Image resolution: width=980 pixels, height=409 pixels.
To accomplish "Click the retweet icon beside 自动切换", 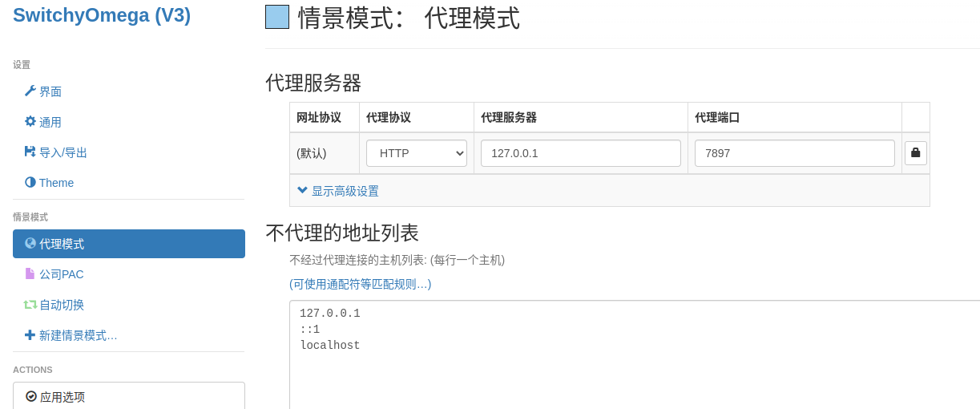I will tap(30, 304).
